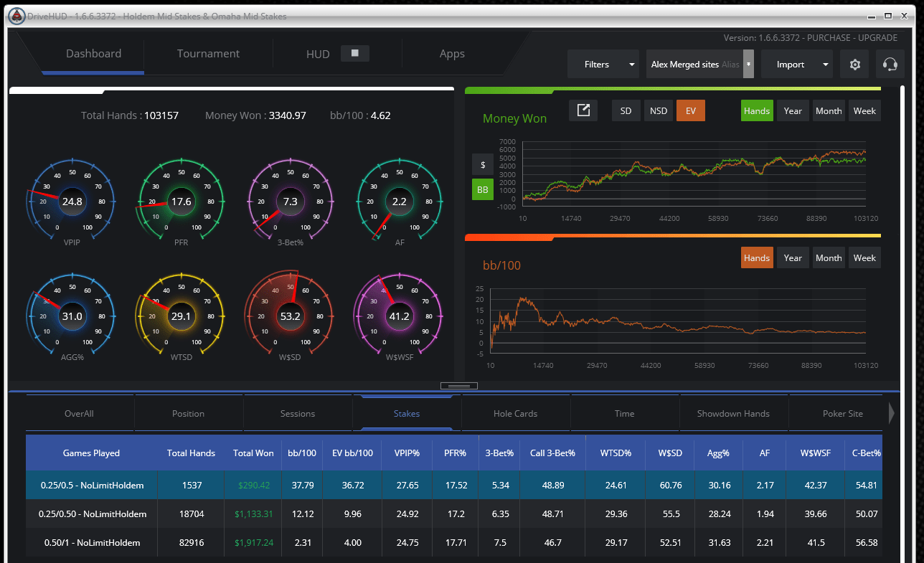Image resolution: width=924 pixels, height=563 pixels.
Task: Pop out the Money Won chart
Action: (583, 110)
